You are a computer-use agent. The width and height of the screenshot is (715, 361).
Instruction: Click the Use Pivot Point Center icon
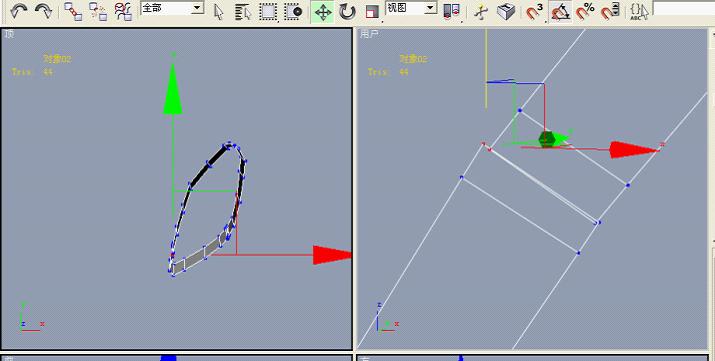(451, 12)
